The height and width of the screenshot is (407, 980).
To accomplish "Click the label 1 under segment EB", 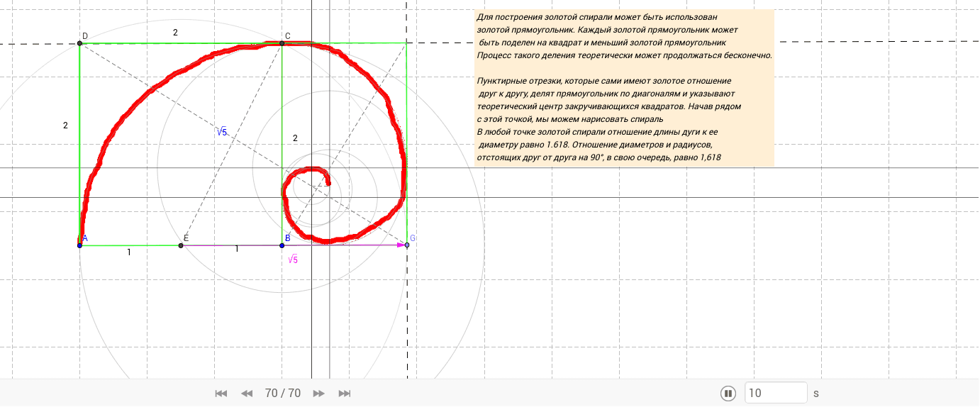I will (237, 249).
